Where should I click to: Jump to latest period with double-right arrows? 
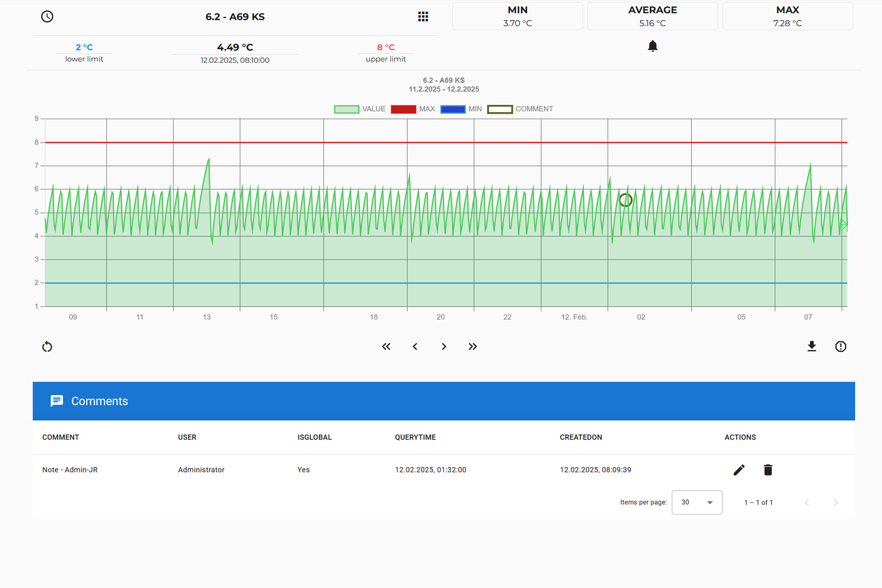pos(472,346)
